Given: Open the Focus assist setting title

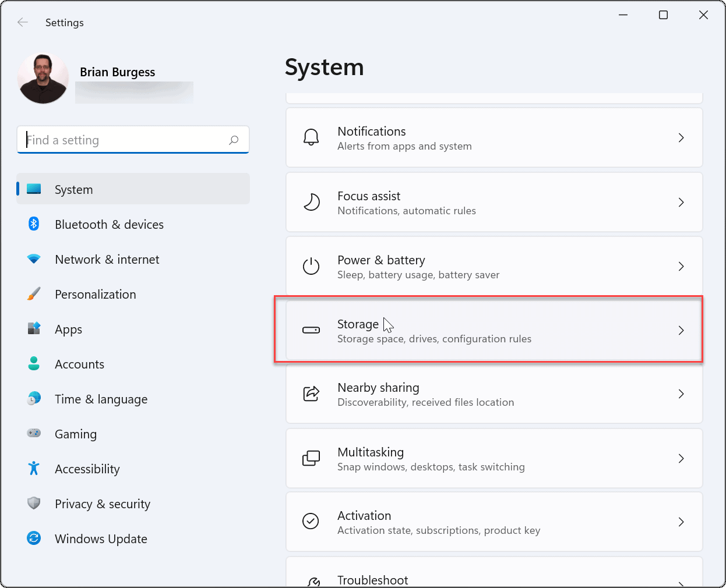Looking at the screenshot, I should [369, 196].
